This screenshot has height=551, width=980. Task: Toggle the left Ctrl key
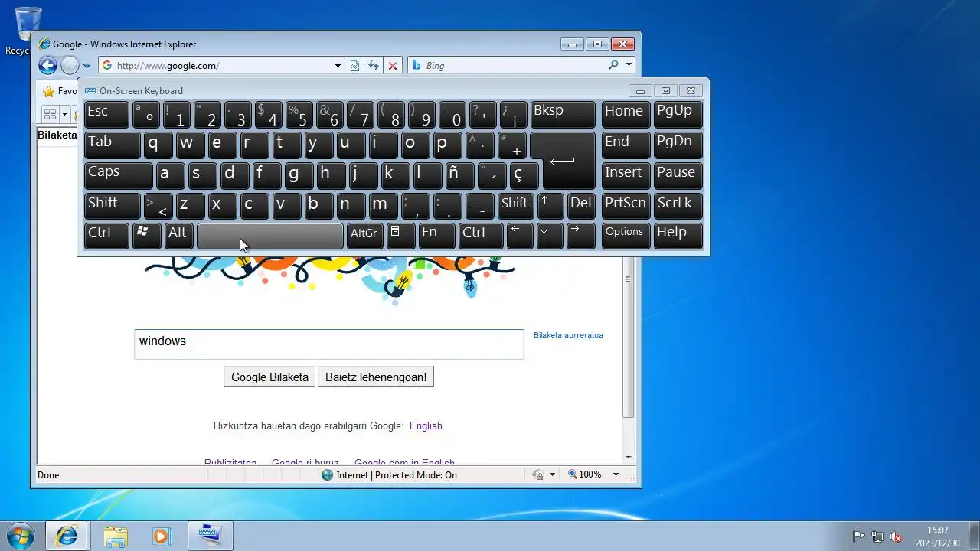pos(106,236)
